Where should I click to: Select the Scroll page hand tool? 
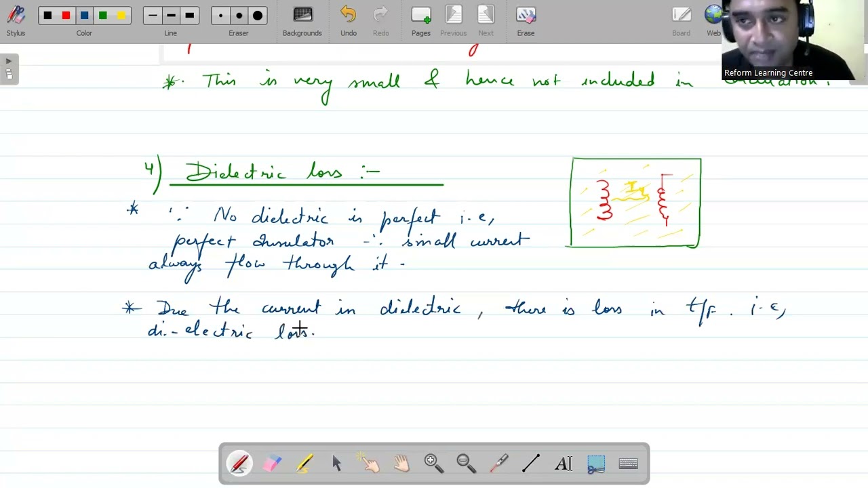[401, 464]
